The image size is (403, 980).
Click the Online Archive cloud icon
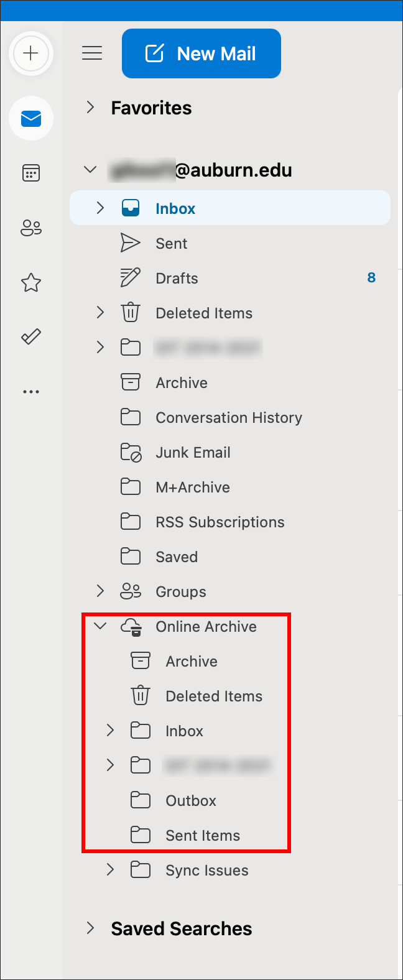click(x=131, y=627)
